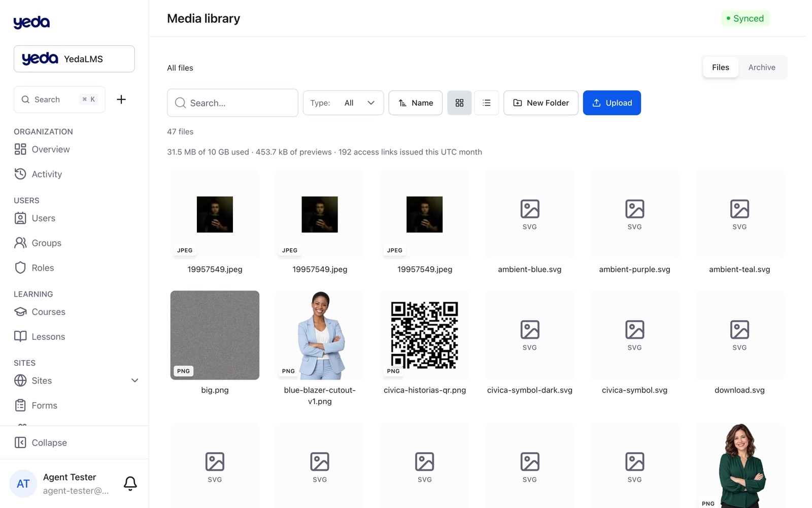The height and width of the screenshot is (508, 812).
Task: Click the file name civica-symbol.svg
Action: [634, 390]
